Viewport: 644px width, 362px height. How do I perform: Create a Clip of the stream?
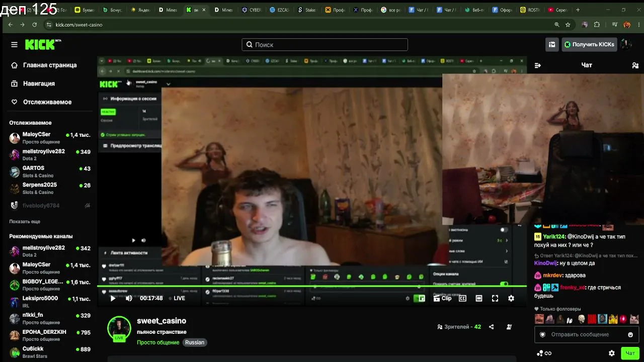[443, 298]
